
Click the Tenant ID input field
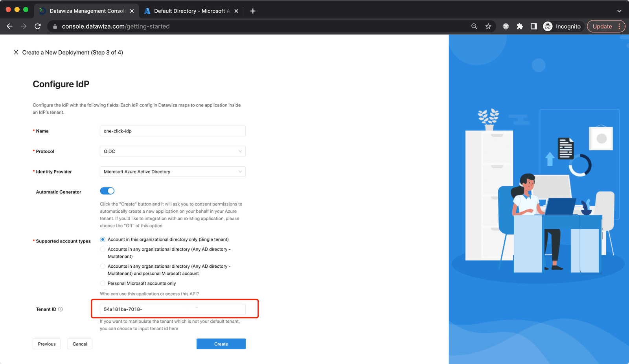point(173,309)
